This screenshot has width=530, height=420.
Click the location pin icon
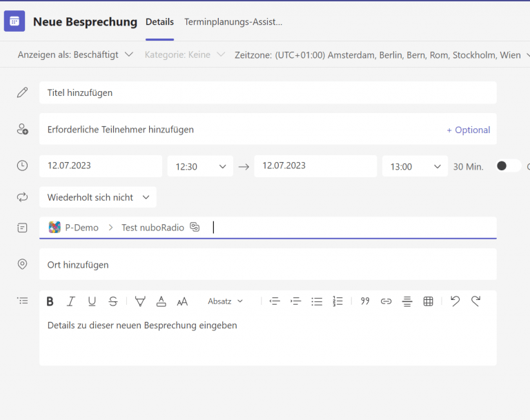pyautogui.click(x=22, y=264)
